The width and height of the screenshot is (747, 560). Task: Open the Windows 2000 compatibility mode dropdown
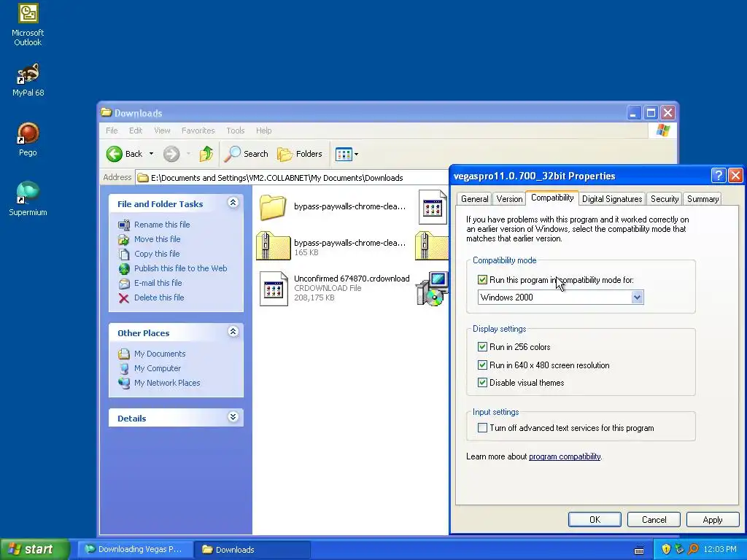tap(637, 297)
